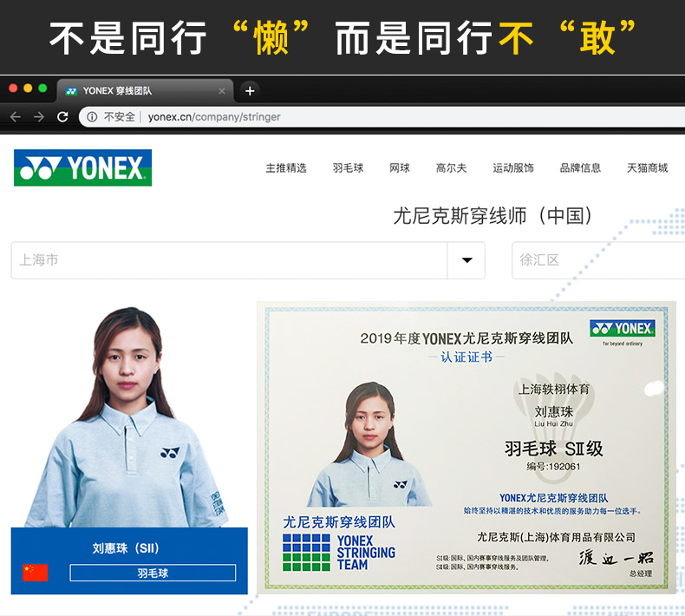Open the 品牌信息 navigation item
685x616 pixels.
(x=581, y=167)
